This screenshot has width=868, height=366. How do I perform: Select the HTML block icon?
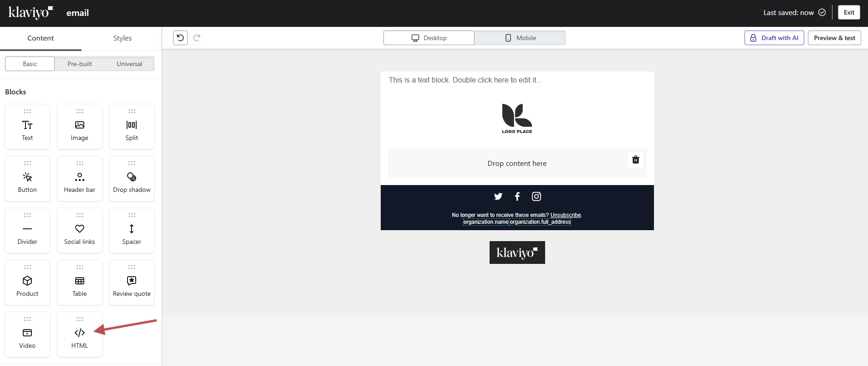pos(80,333)
